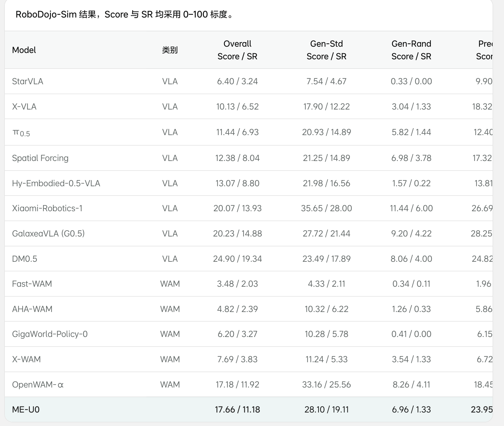
Task: Click Gen-Std value 7.54 / 4.67 for StarVLA
Action: [x=326, y=81]
